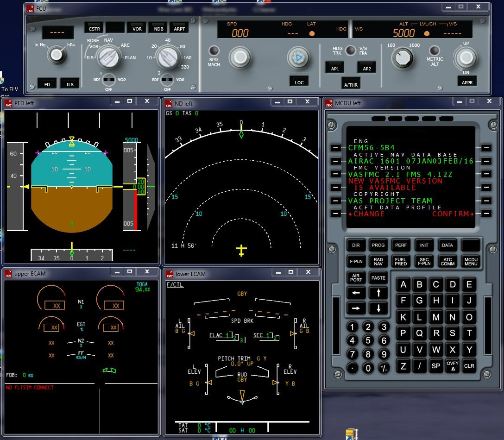504x440 pixels.
Task: Click the altitude 100/1000 increment selector
Action: [x=402, y=58]
